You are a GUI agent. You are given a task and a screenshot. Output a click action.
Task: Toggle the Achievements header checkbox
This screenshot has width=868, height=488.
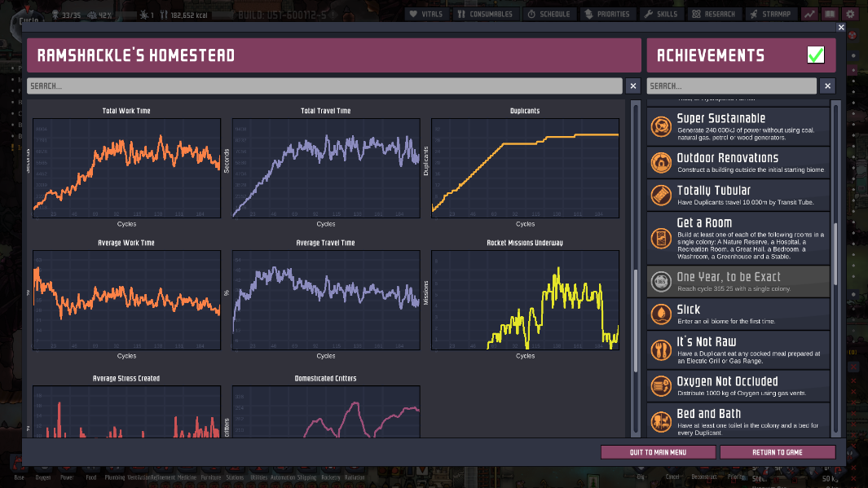[x=815, y=55]
